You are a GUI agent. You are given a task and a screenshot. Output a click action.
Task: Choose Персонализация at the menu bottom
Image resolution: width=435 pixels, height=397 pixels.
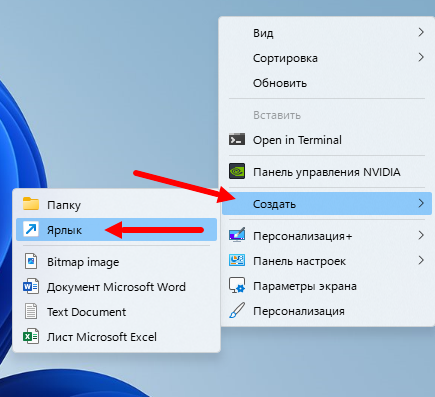(327, 311)
